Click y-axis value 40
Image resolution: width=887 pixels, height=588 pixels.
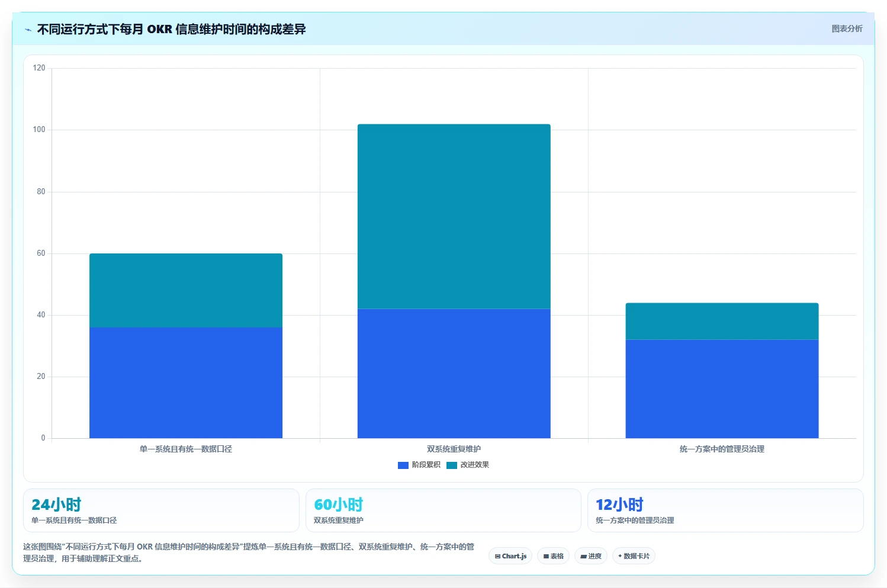pyautogui.click(x=41, y=315)
